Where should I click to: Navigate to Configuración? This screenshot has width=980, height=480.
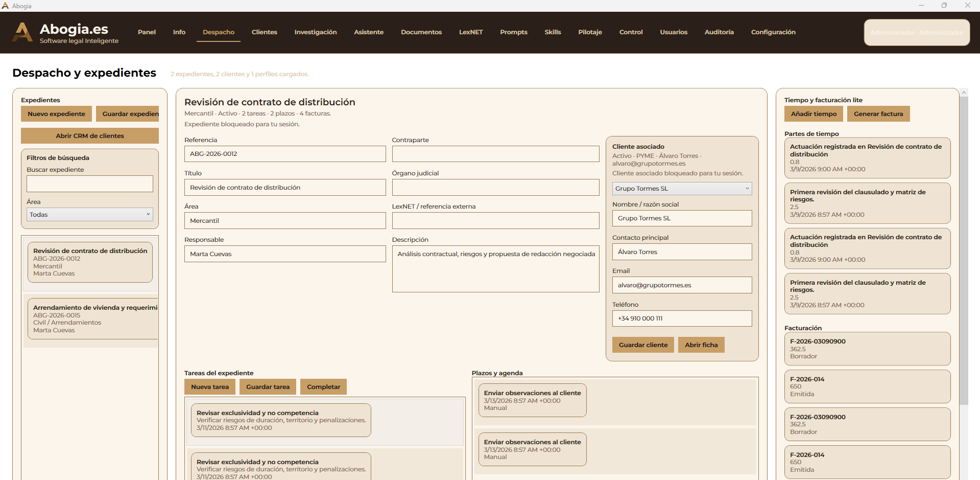click(773, 32)
